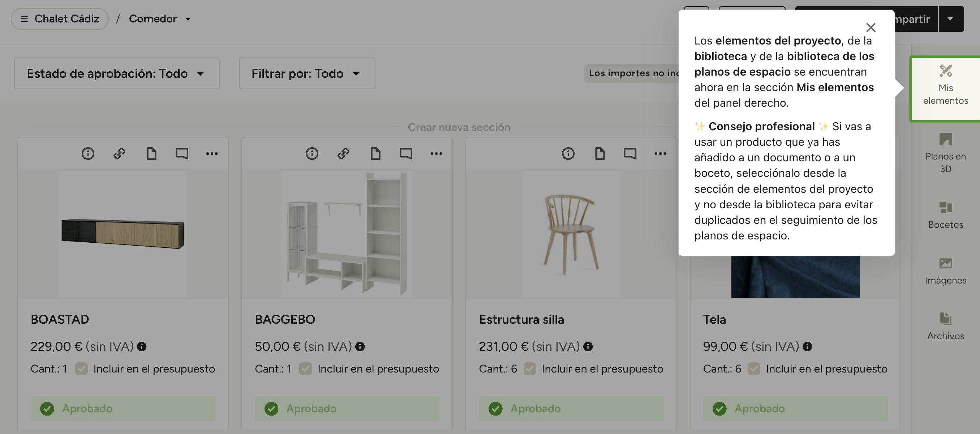The height and width of the screenshot is (434, 980).
Task: Click the info icon on BOASTAD card
Action: pyautogui.click(x=88, y=153)
